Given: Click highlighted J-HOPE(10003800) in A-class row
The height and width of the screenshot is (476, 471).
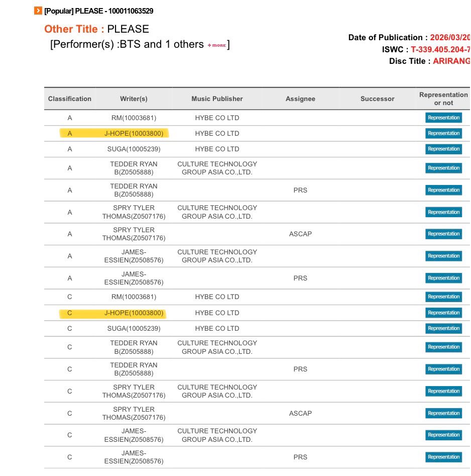Looking at the screenshot, I should tap(134, 134).
